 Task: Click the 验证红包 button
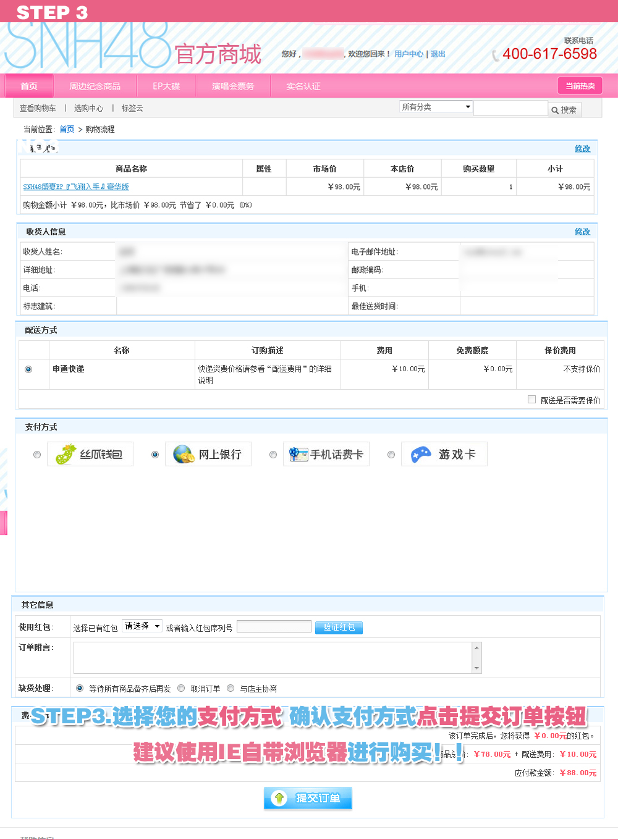click(339, 628)
